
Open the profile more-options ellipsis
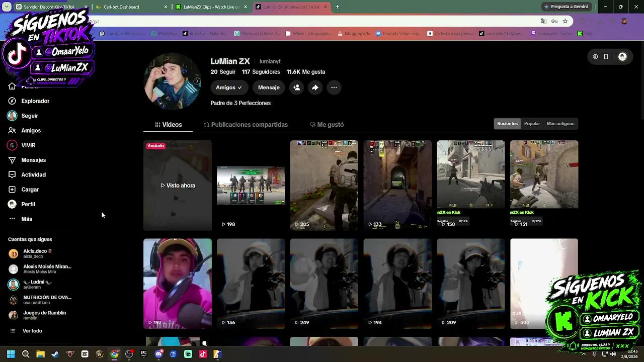pos(334,87)
